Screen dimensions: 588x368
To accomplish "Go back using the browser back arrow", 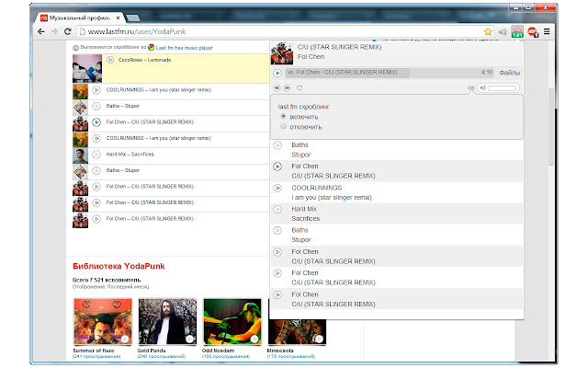I will tap(41, 31).
